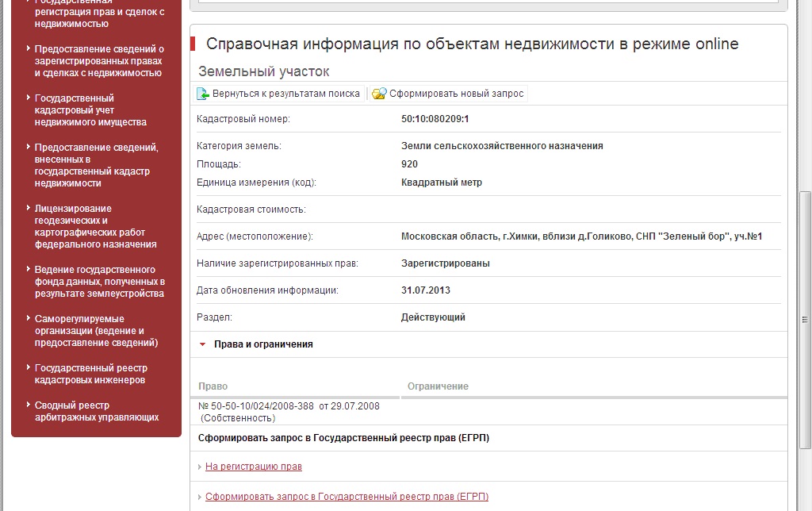Click the new request folder icon
812x511 pixels.
point(379,94)
